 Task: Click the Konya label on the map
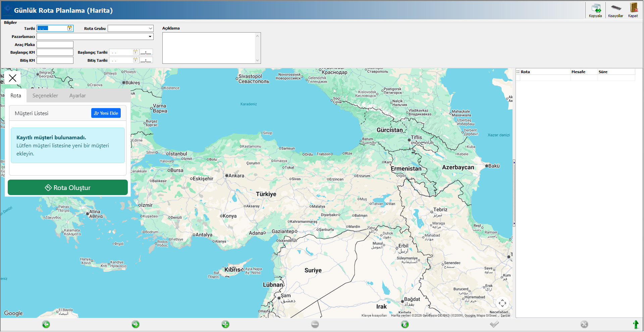click(230, 216)
